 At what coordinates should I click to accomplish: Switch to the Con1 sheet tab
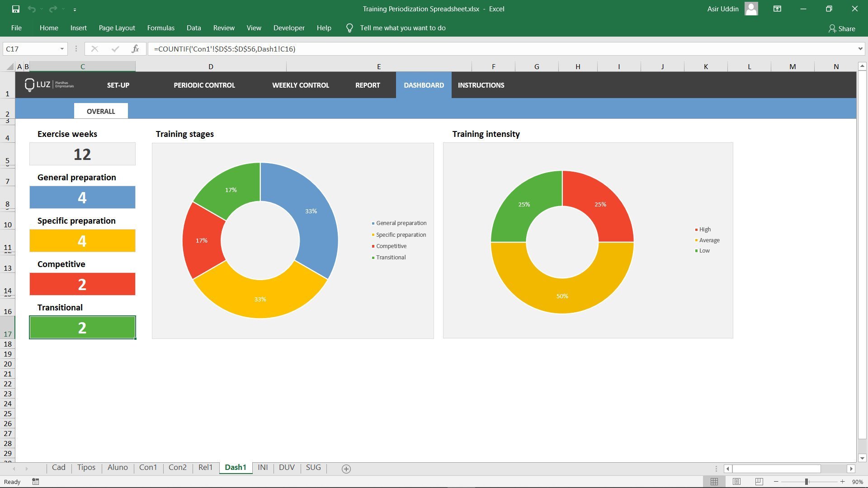point(148,467)
